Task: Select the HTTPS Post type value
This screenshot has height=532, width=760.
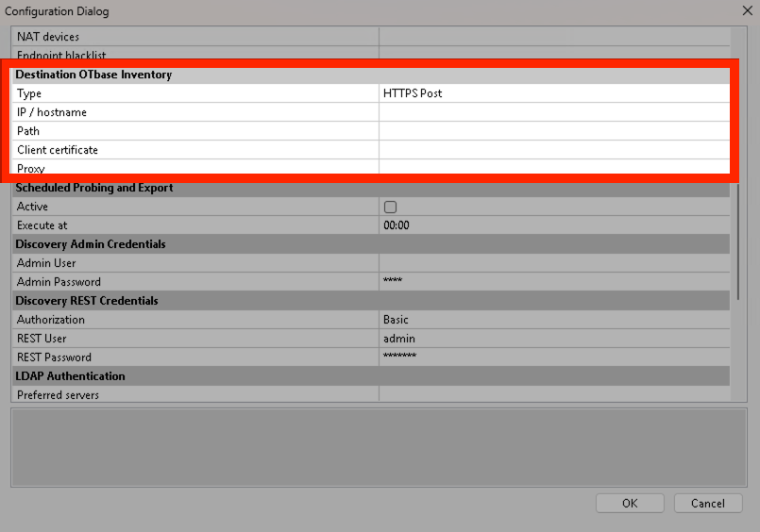Action: click(554, 93)
